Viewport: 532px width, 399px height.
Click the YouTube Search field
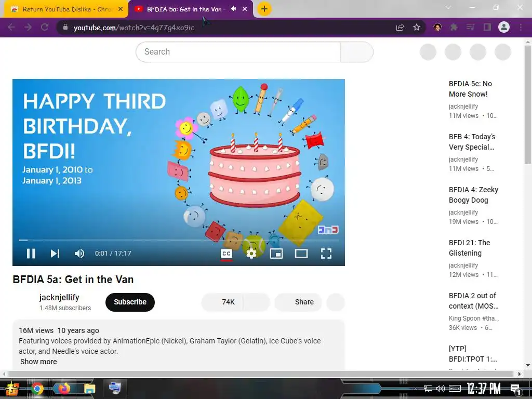click(238, 52)
